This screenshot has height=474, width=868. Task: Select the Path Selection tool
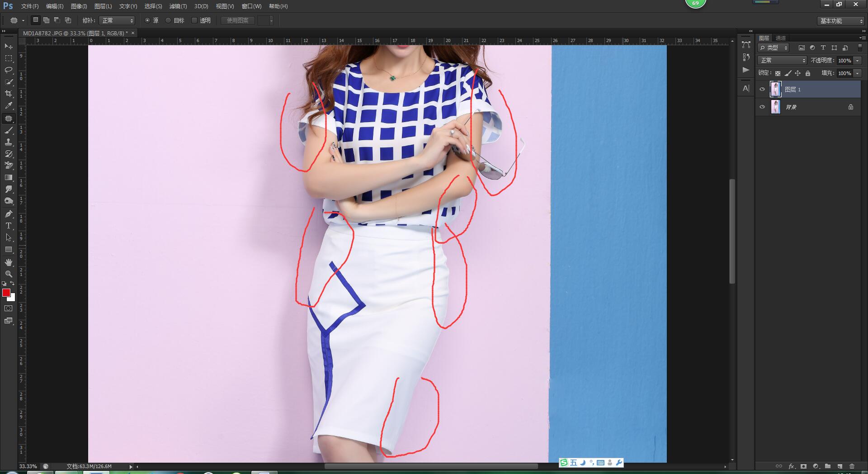pos(9,237)
